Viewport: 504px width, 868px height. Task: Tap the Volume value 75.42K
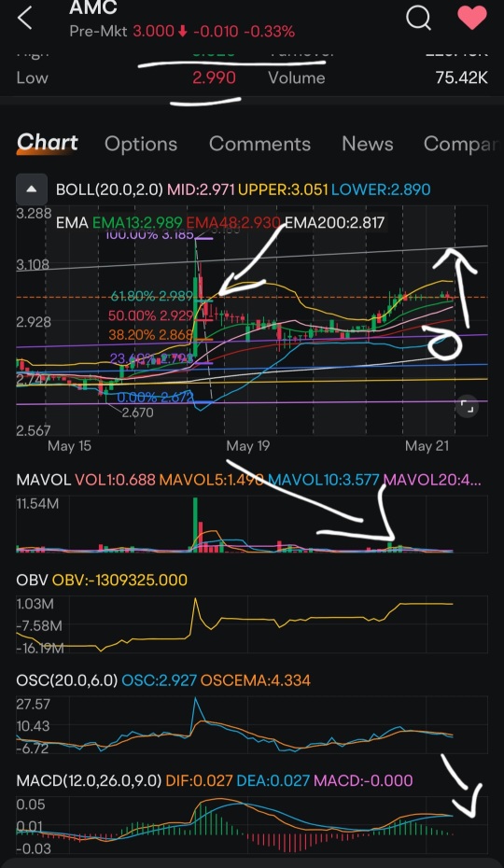[x=461, y=77]
